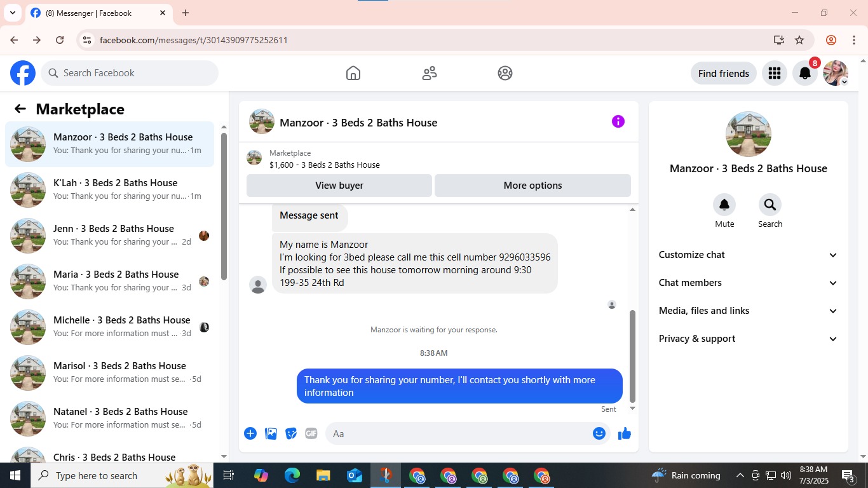Open more actions plus icon in composer
This screenshot has width=868, height=488.
pos(250,433)
